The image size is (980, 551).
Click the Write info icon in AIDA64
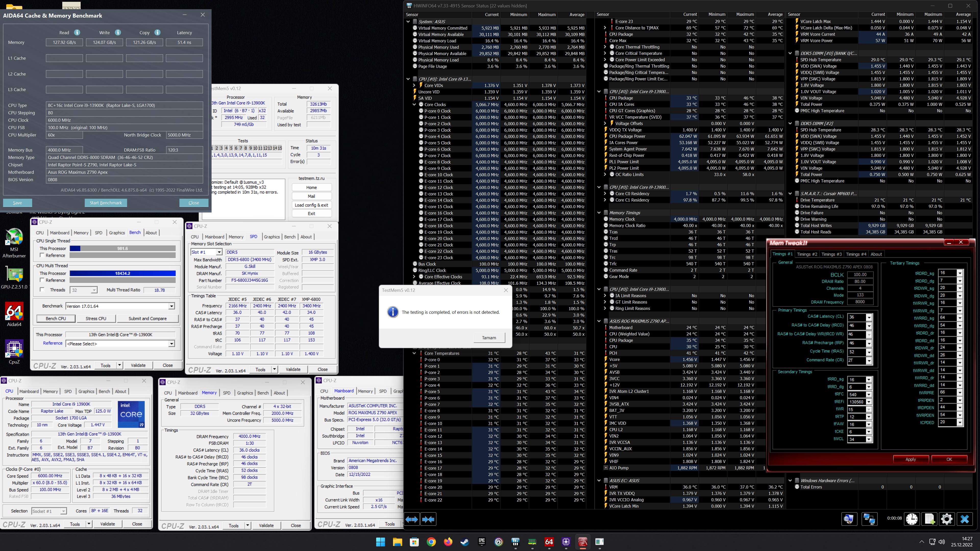(x=118, y=33)
